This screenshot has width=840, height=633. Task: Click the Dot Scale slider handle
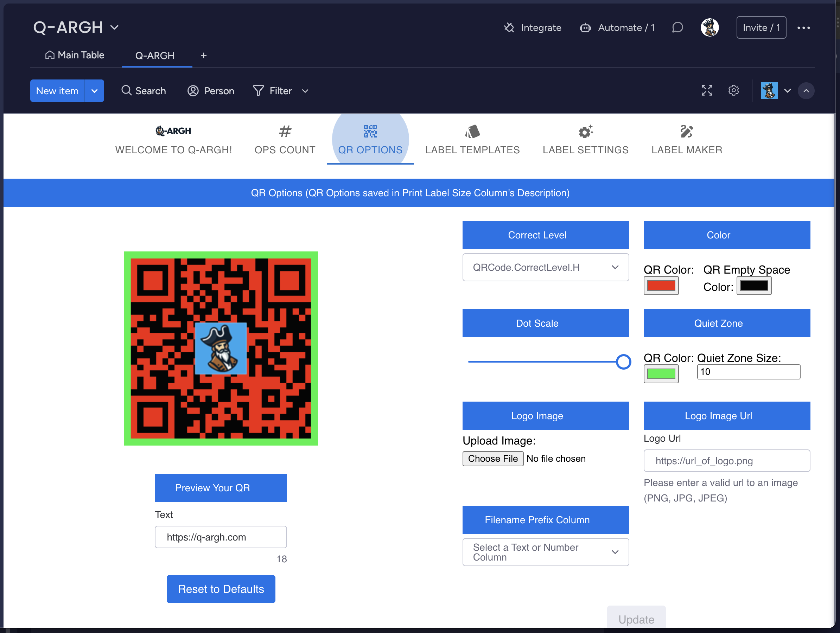coord(623,362)
